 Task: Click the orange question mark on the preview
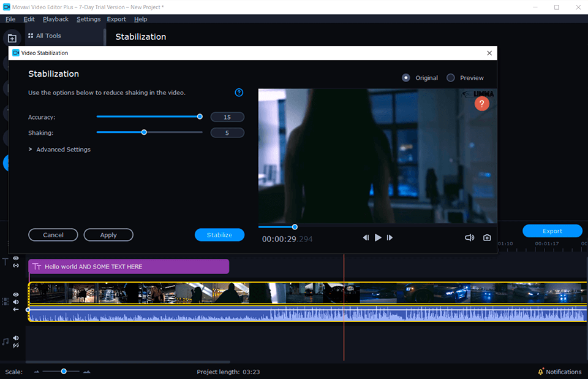point(481,104)
